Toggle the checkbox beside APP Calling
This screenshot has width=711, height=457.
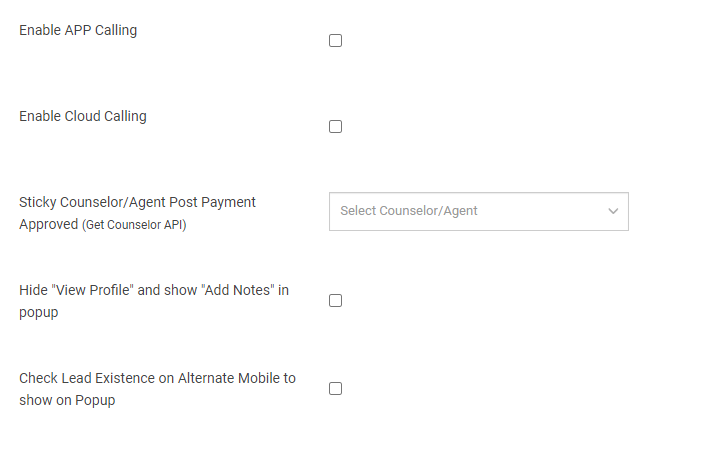[x=336, y=41]
